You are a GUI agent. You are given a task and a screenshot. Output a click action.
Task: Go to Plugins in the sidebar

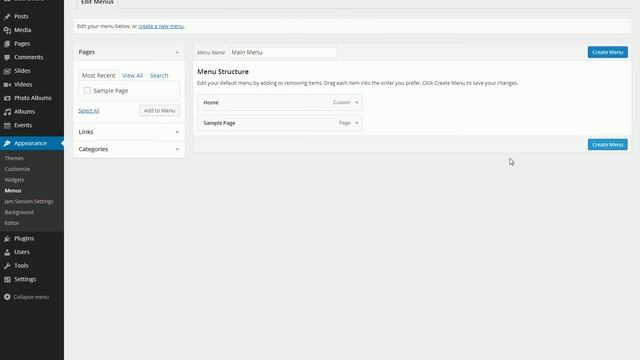[x=24, y=238]
